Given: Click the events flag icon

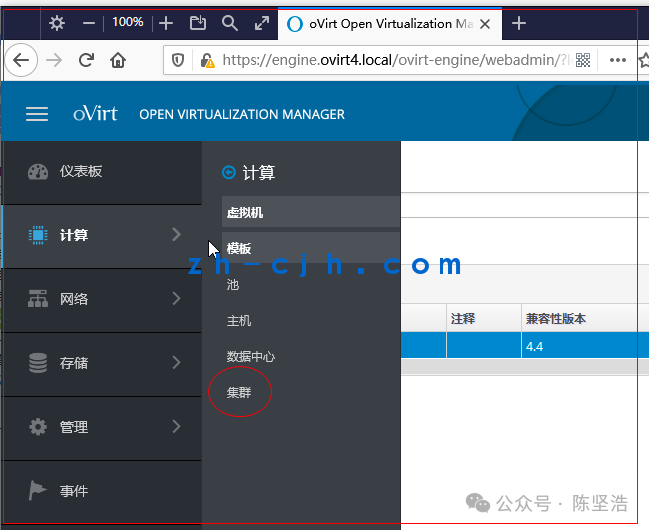Looking at the screenshot, I should point(37,491).
